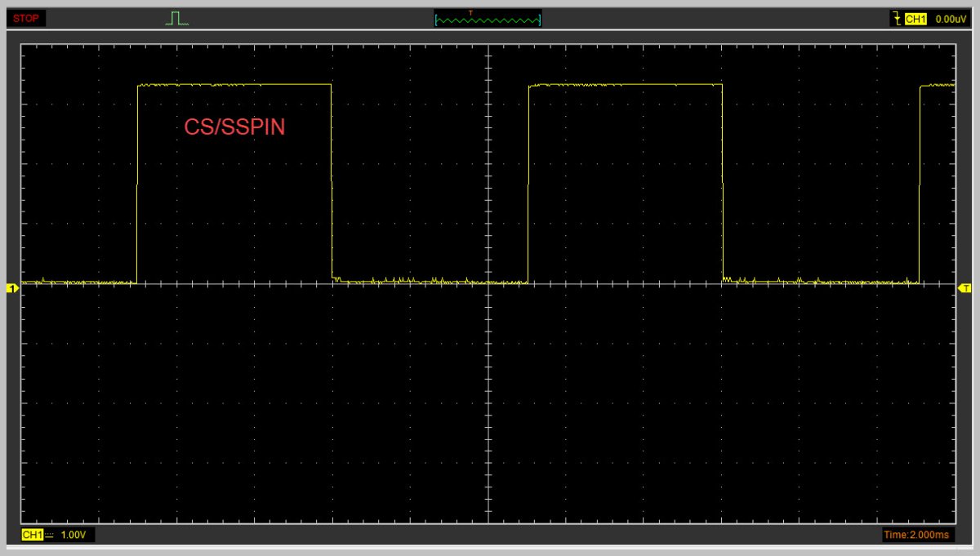Click the falling-edge trigger slope icon
The width and height of the screenshot is (980, 556).
tap(896, 18)
